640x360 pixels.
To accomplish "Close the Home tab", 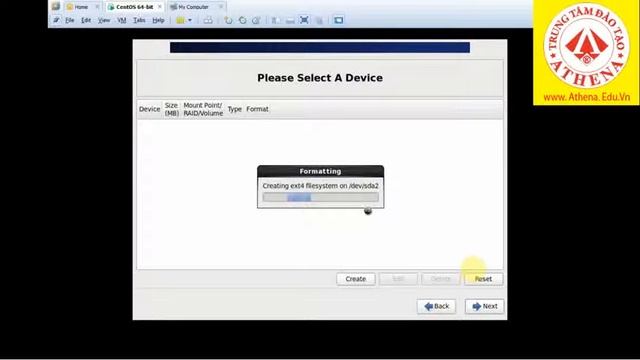I will coord(97,7).
